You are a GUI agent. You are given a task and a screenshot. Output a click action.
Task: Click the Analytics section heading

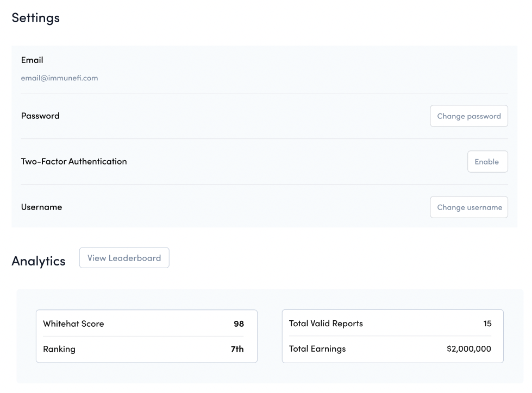pyautogui.click(x=39, y=261)
